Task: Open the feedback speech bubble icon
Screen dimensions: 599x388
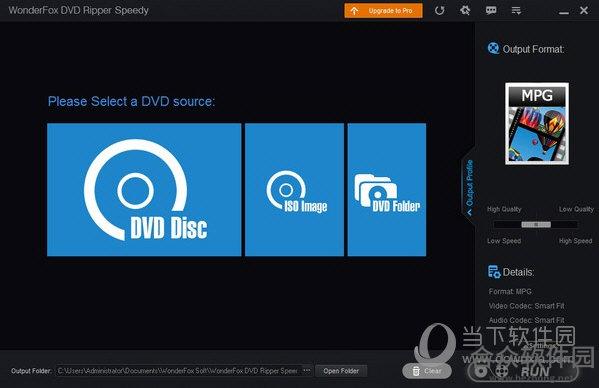Action: tap(491, 10)
